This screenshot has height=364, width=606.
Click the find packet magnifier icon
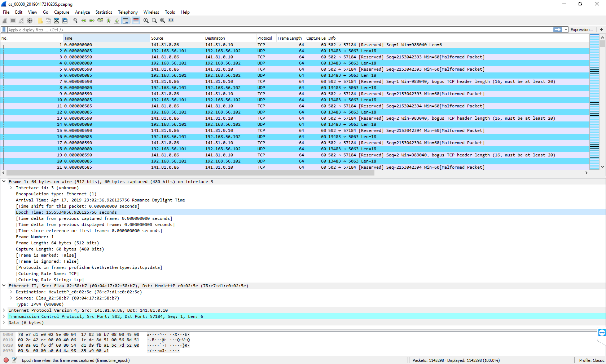(x=75, y=21)
